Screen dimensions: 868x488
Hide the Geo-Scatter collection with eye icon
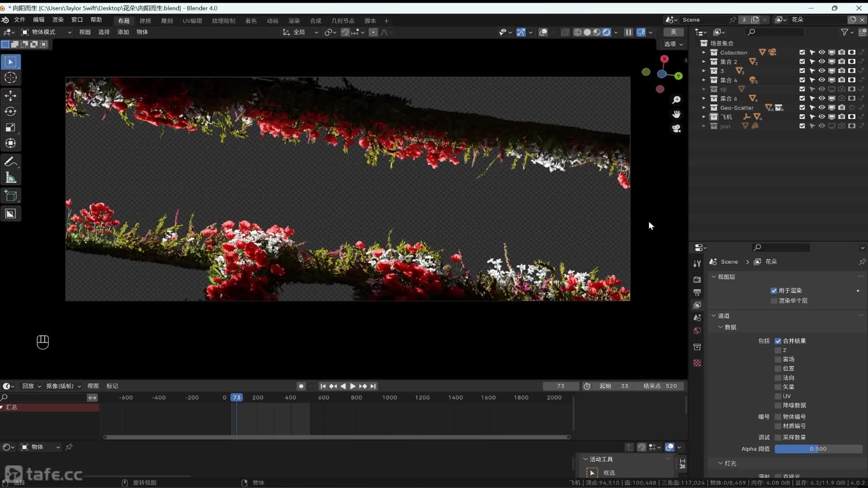[821, 108]
